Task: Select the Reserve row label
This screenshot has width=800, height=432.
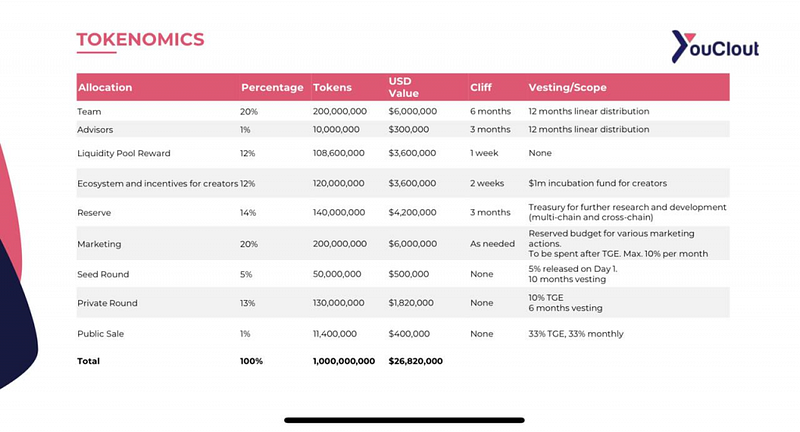Action: pyautogui.click(x=94, y=213)
